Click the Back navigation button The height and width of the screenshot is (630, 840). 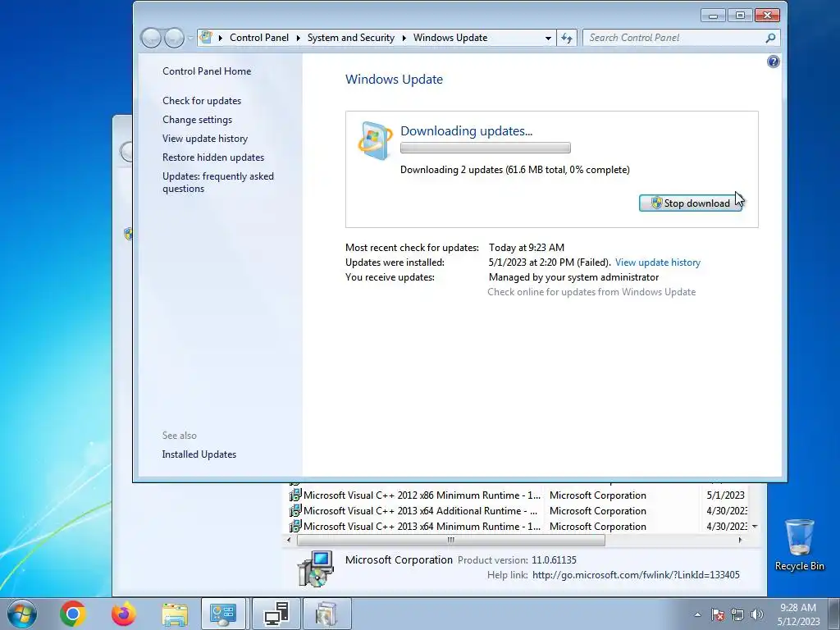[x=151, y=38]
